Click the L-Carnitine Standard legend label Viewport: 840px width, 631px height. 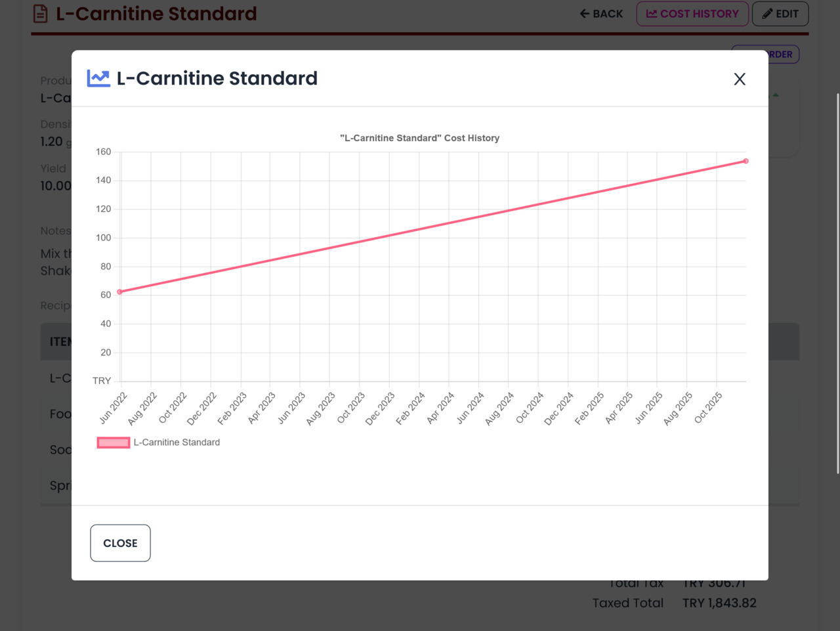pyautogui.click(x=177, y=443)
